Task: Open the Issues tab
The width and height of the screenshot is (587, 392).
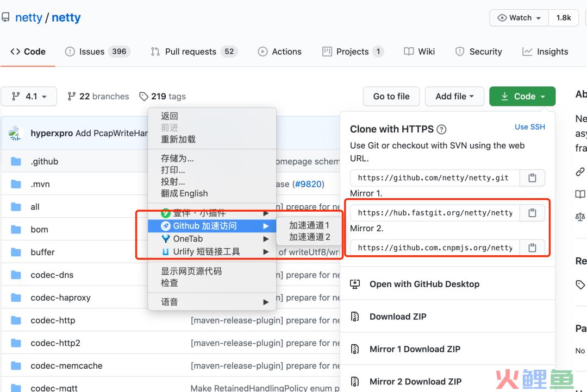Action: [97, 52]
